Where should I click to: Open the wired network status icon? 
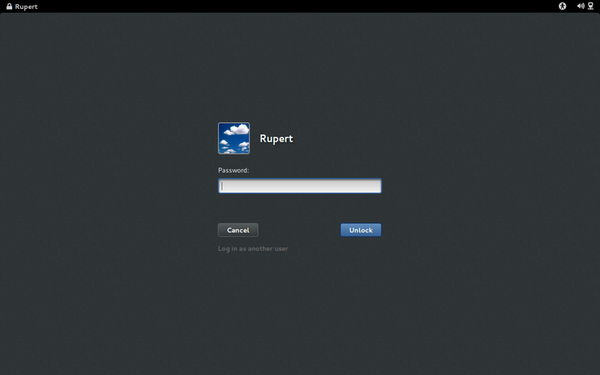(x=590, y=6)
